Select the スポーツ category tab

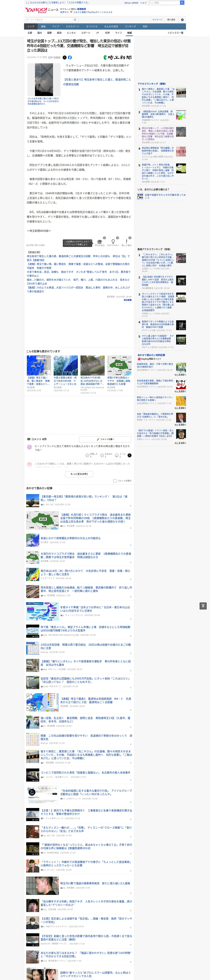86,33
